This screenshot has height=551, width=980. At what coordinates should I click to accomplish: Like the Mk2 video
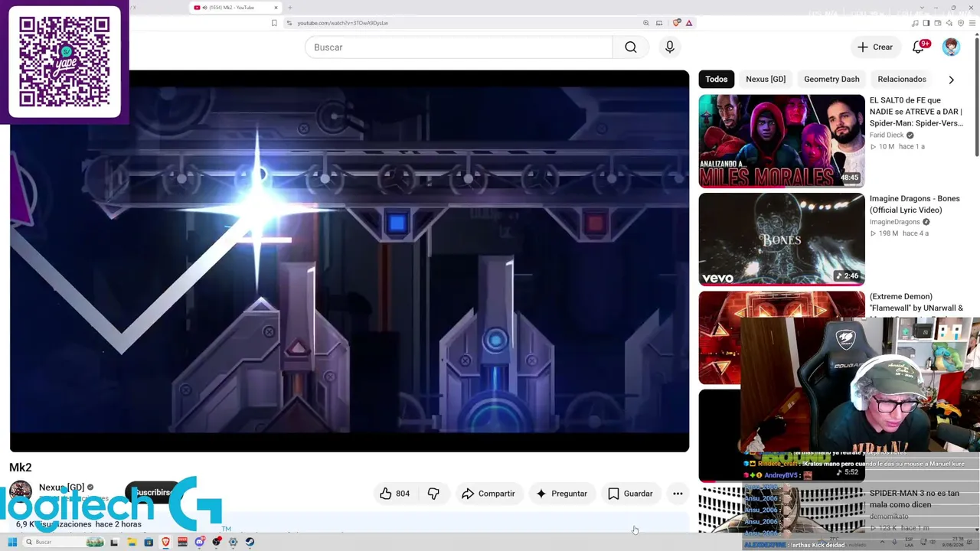pyautogui.click(x=394, y=494)
